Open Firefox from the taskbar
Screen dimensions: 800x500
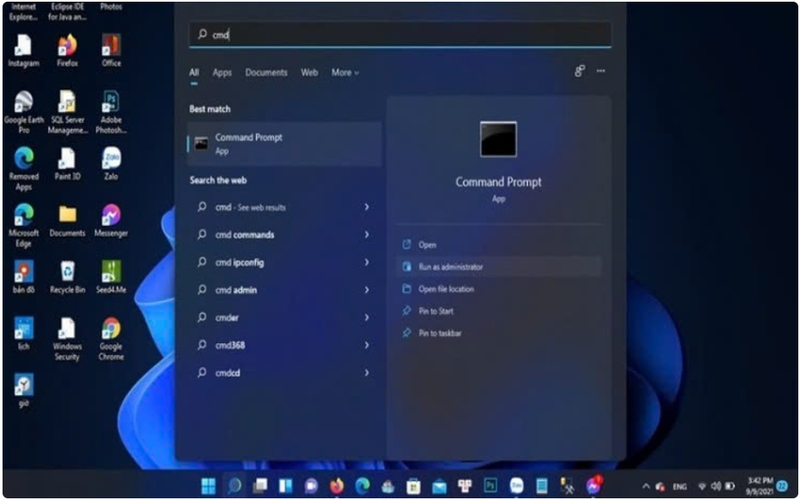click(x=337, y=486)
